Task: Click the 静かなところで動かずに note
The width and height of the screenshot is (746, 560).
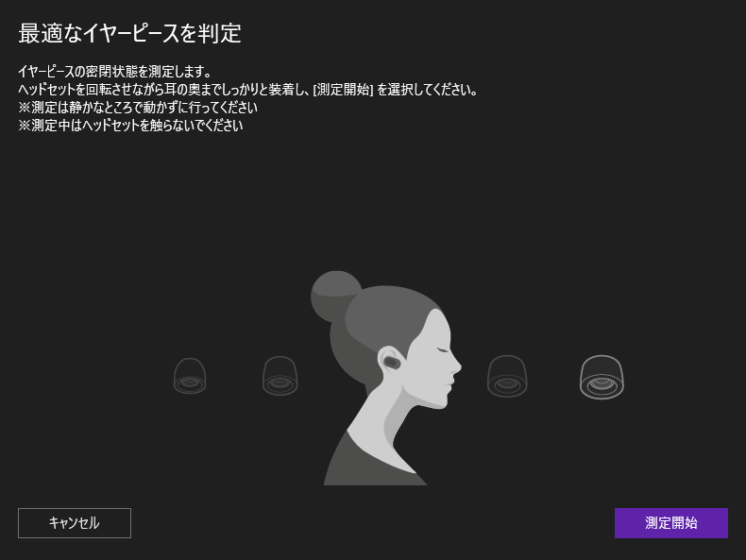Action: click(x=138, y=108)
